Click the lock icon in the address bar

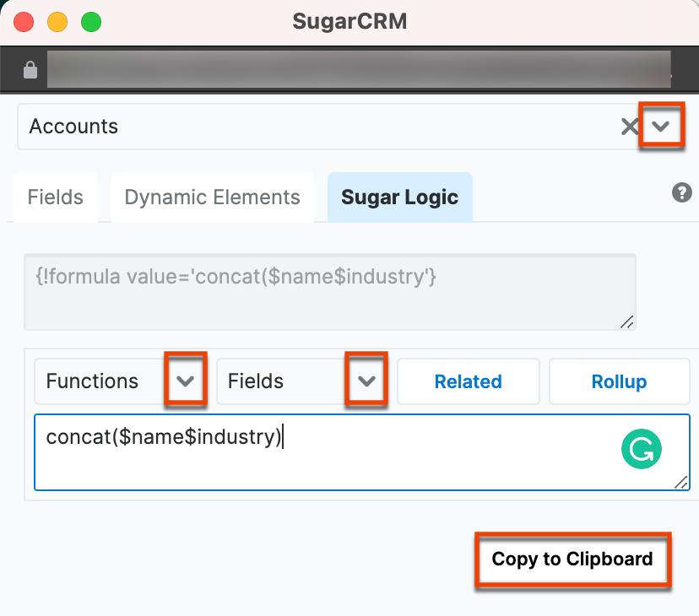click(30, 69)
